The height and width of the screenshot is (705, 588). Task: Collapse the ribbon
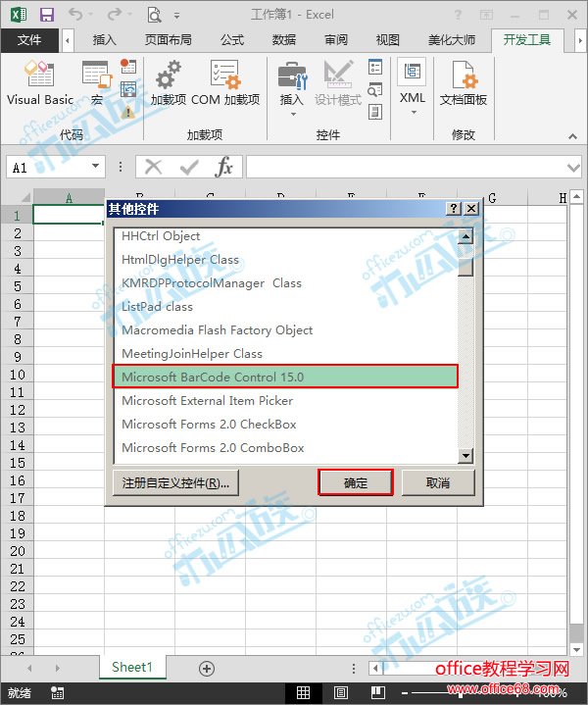(572, 135)
